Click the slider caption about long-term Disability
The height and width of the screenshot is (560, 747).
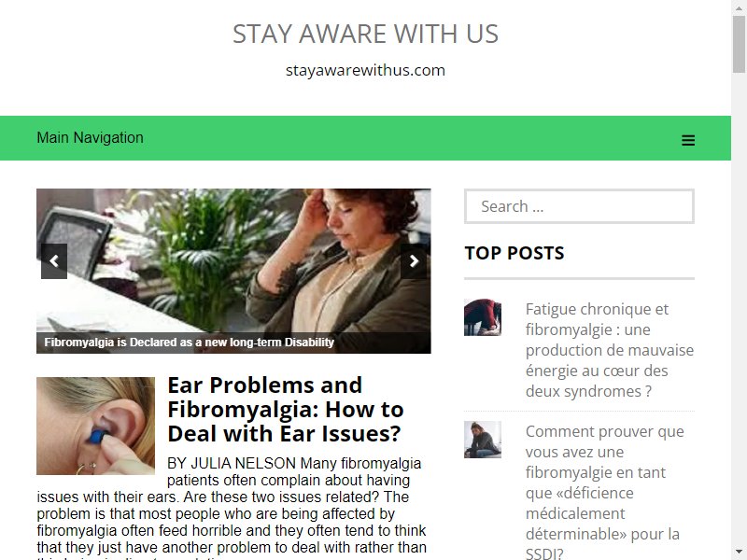coord(190,343)
